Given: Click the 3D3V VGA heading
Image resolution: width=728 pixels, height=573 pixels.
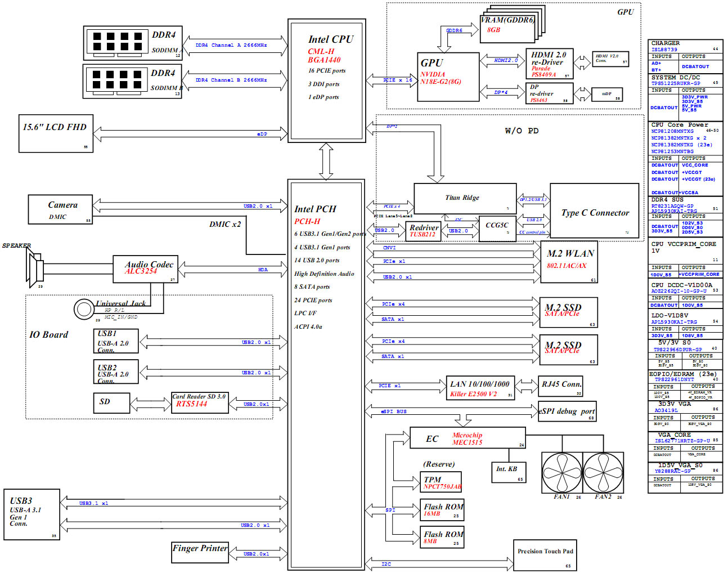Looking at the screenshot, I should 675,404.
